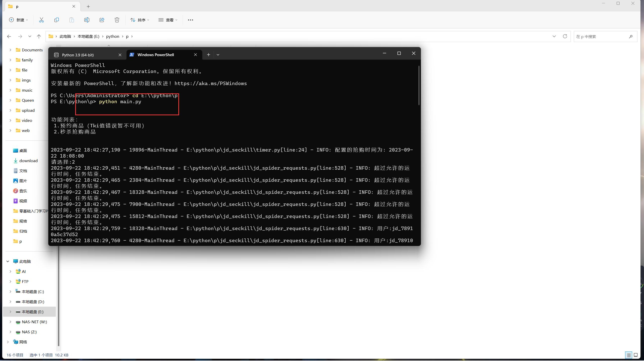Select the file folder in sidebar
Viewport: 644px width, 361px height.
24,70
